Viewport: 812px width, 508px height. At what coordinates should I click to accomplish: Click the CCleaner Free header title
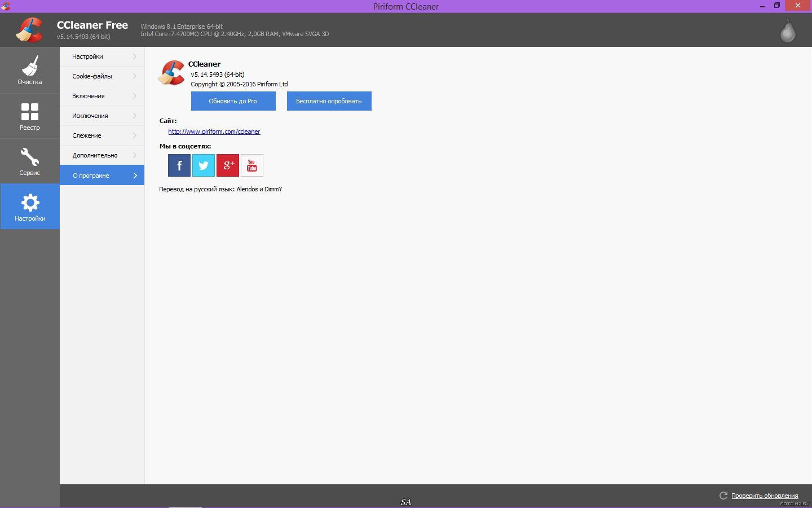(x=92, y=25)
